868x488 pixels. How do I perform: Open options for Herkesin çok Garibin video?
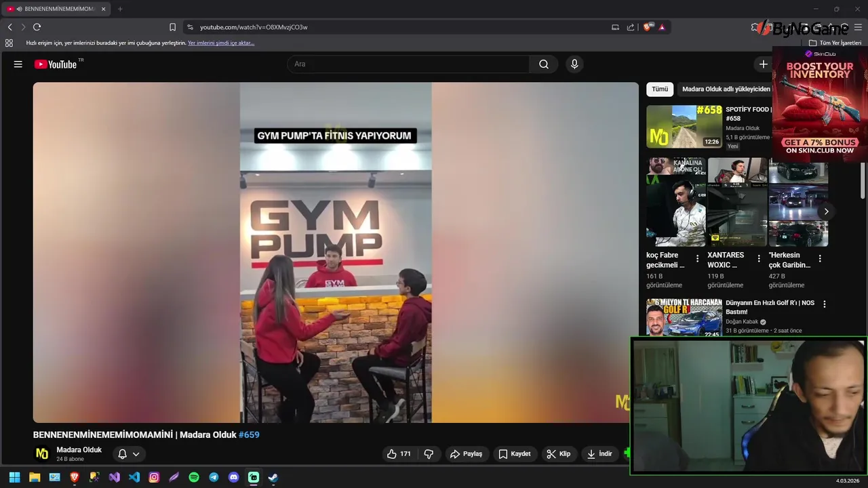coord(820,258)
